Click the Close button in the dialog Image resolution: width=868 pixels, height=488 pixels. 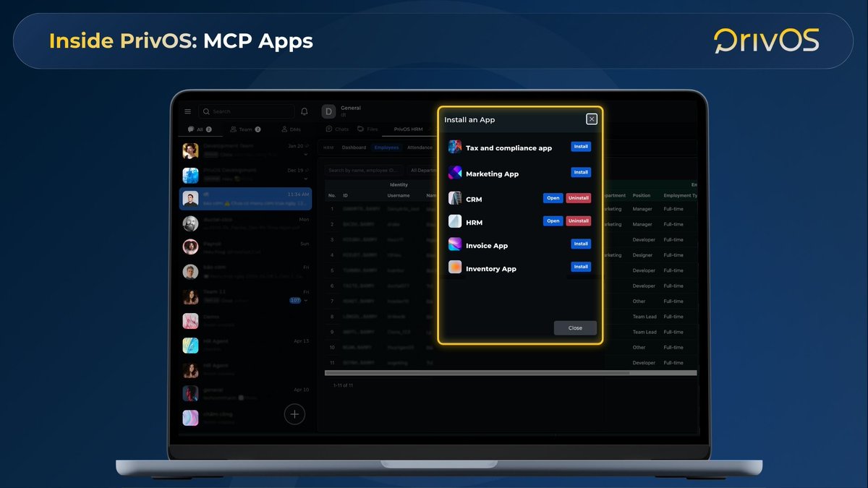point(575,328)
